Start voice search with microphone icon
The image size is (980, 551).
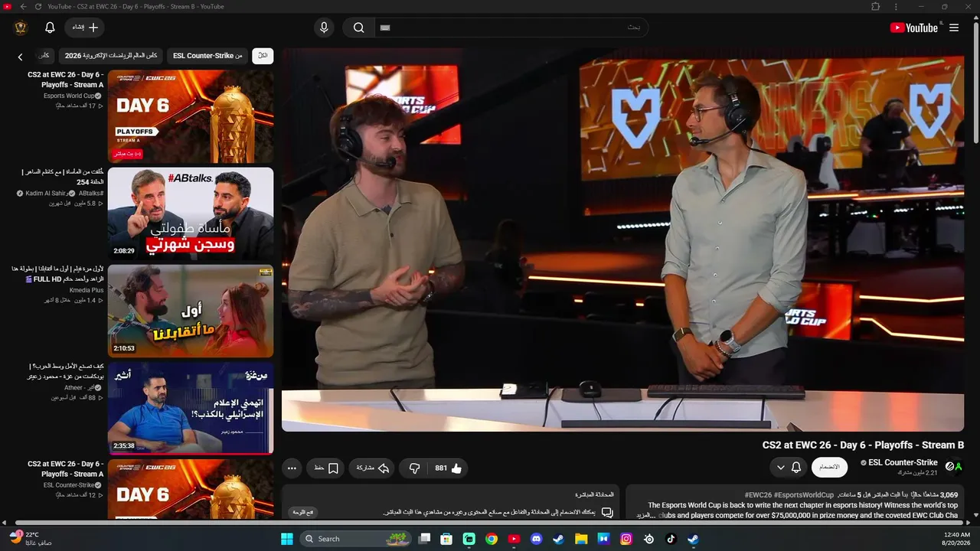click(x=324, y=28)
